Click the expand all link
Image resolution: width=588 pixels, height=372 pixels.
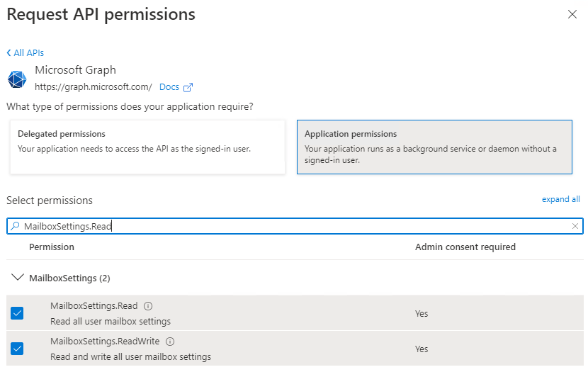560,199
